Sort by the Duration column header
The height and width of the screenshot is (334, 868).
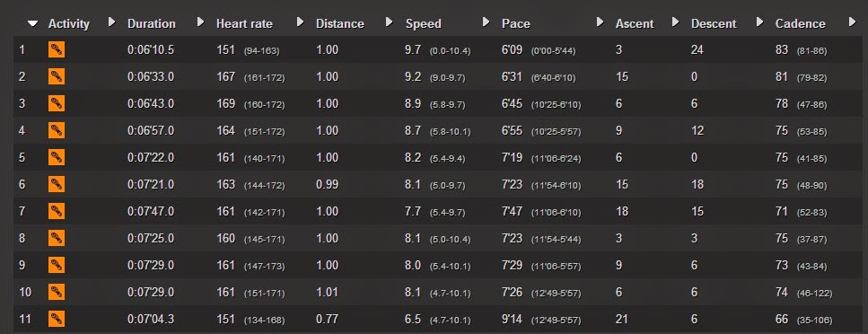tap(151, 24)
